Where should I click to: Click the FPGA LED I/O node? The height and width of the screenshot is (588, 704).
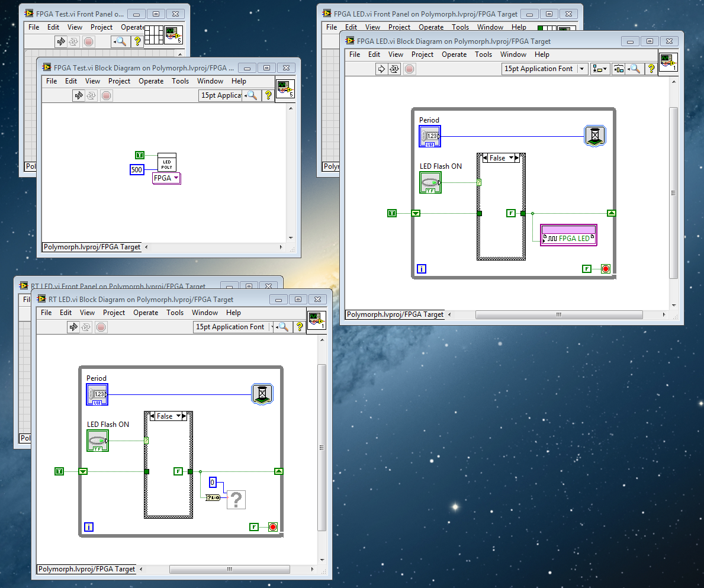click(569, 234)
